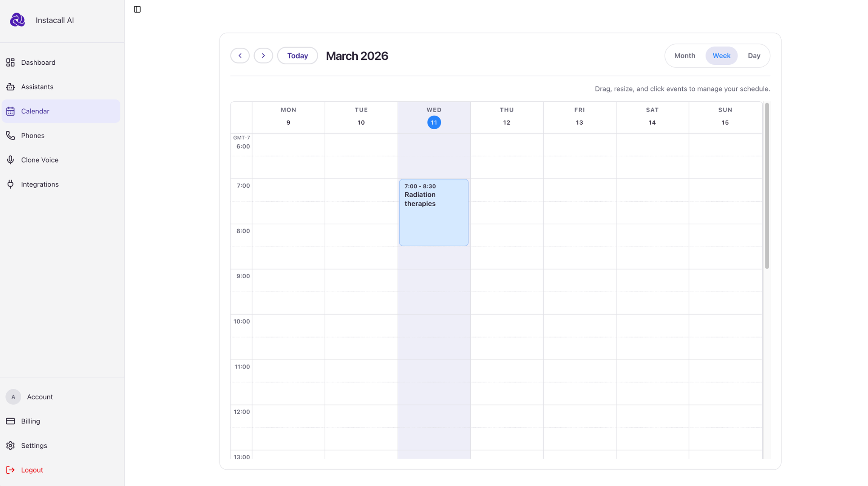Open Settings gear icon
This screenshot has width=868, height=486.
pos(10,445)
